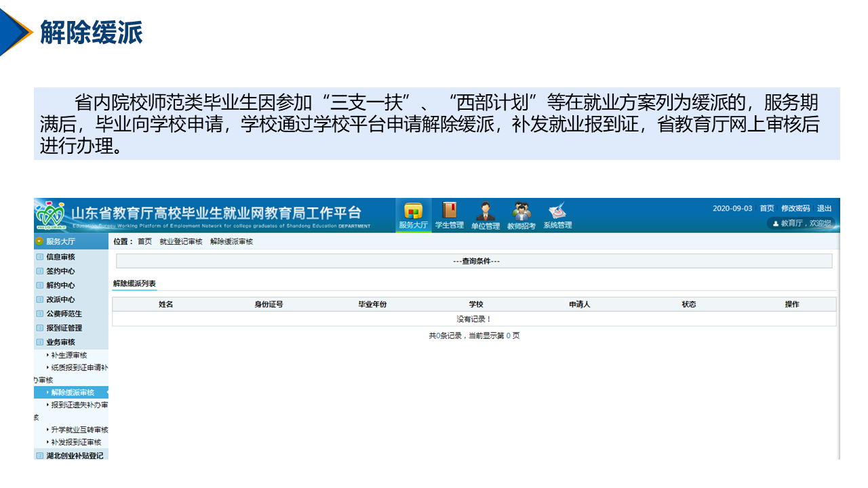Select 升学就业互转审核 in the sidebar
This screenshot has height=488, width=868.
[x=79, y=430]
